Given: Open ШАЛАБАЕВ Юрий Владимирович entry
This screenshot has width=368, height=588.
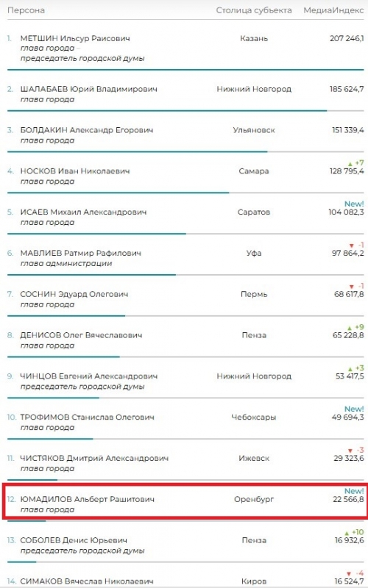Looking at the screenshot, I should point(88,89).
